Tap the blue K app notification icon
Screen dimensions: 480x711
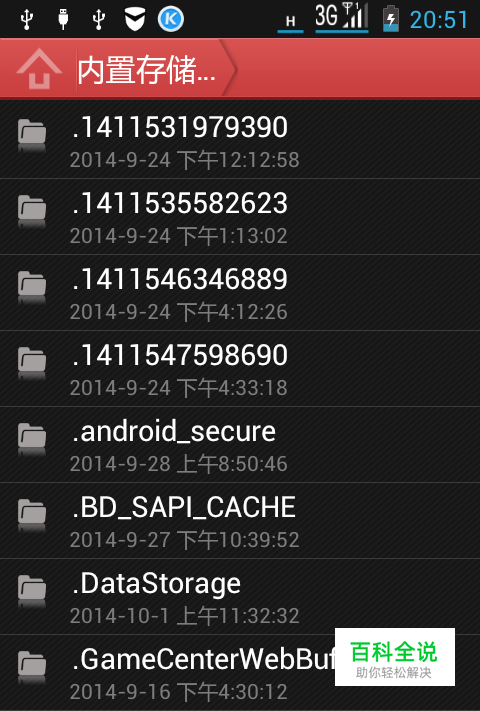point(171,19)
